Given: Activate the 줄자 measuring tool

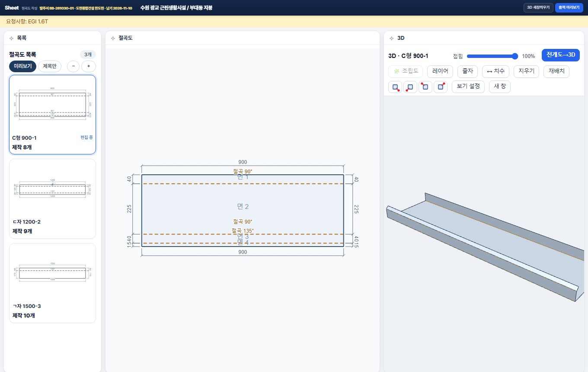Looking at the screenshot, I should pos(467,71).
